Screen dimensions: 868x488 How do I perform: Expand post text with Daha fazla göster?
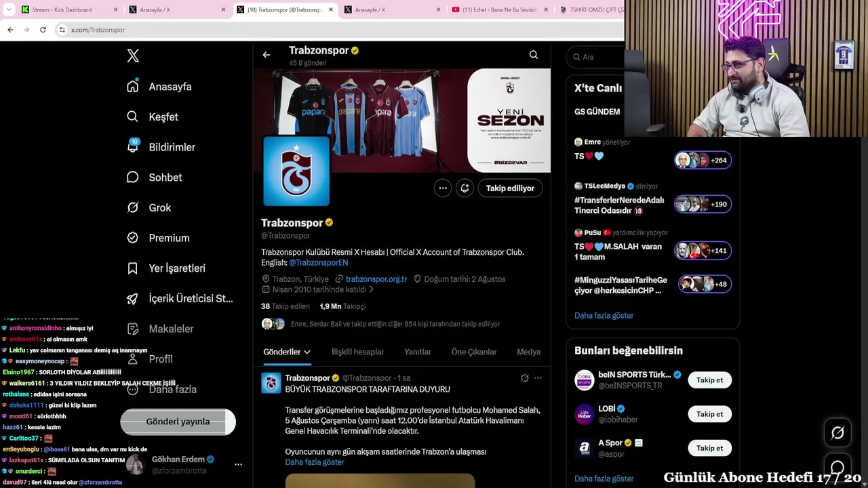pos(315,462)
